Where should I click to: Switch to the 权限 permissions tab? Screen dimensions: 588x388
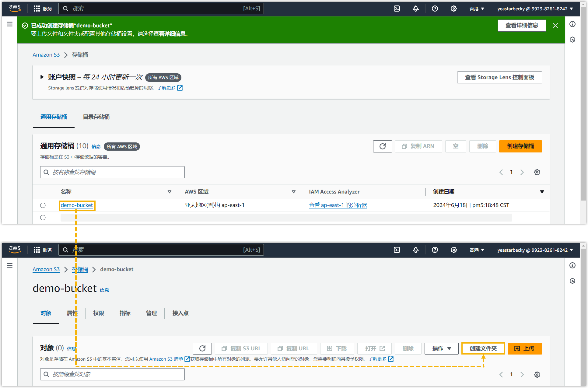(x=99, y=313)
